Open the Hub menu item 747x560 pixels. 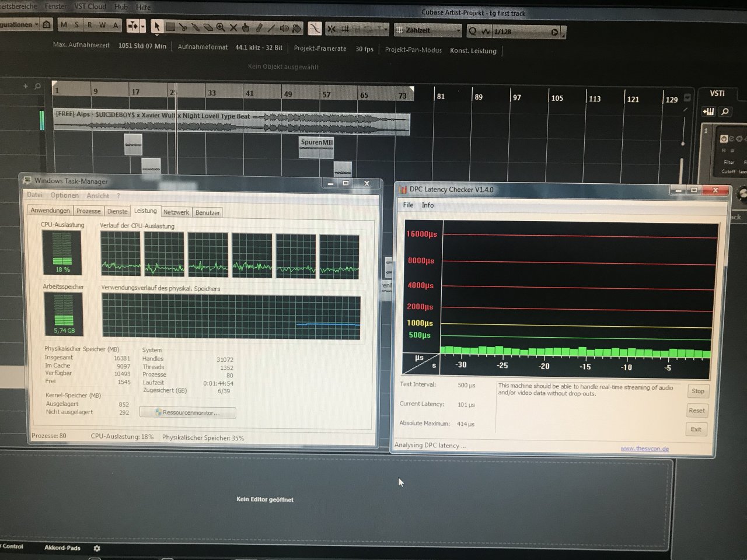tap(121, 6)
